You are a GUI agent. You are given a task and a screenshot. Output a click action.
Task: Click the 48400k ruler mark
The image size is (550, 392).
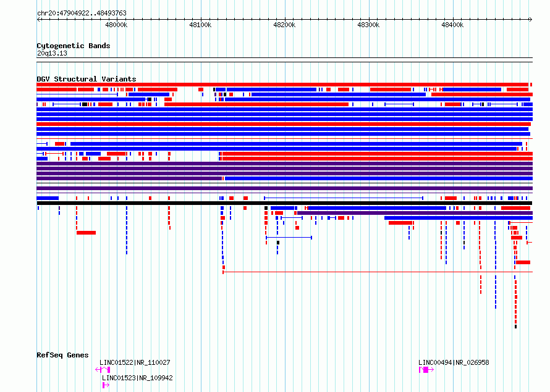point(452,25)
